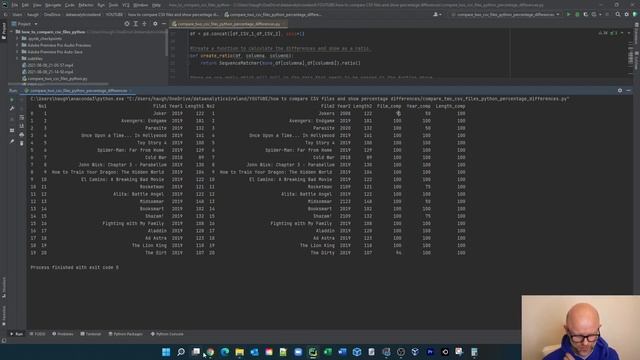This screenshot has width=640, height=360.
Task: Click Run with Coverage icon
Action: (x=586, y=15)
